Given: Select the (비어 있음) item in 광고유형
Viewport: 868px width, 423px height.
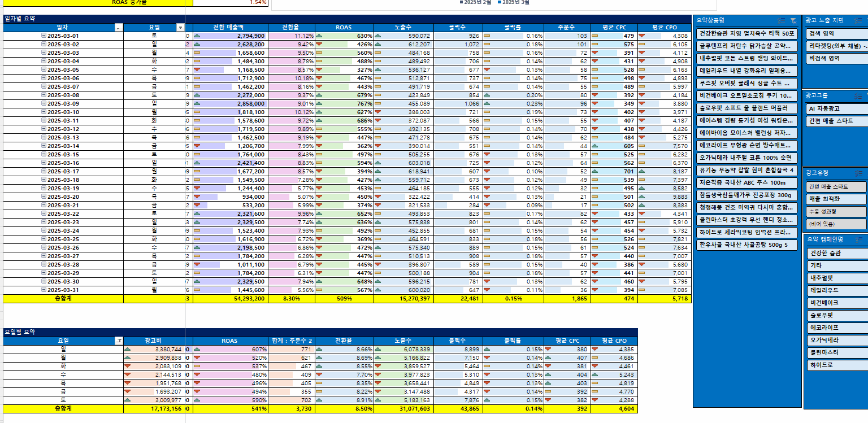Looking at the screenshot, I should [x=836, y=224].
